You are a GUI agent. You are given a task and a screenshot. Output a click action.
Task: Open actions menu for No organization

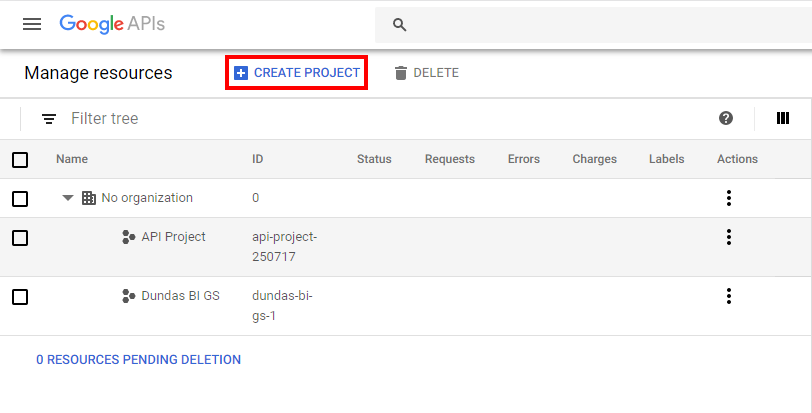coord(729,198)
